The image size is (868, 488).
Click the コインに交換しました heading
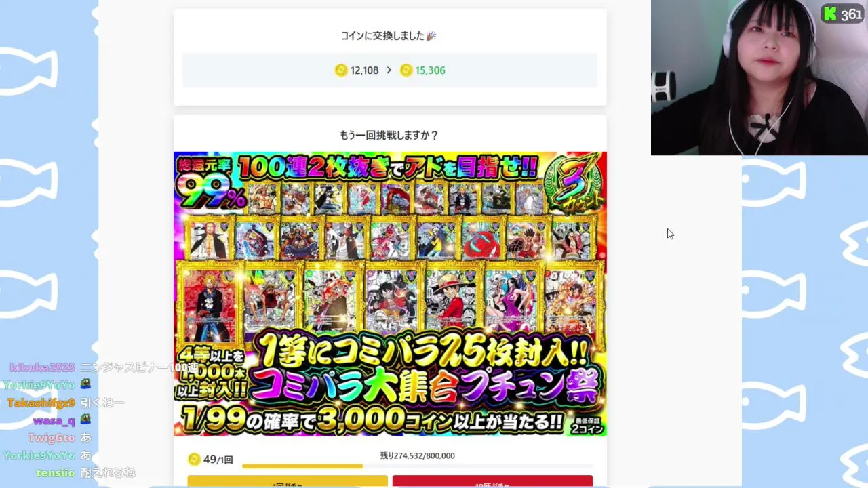click(389, 36)
